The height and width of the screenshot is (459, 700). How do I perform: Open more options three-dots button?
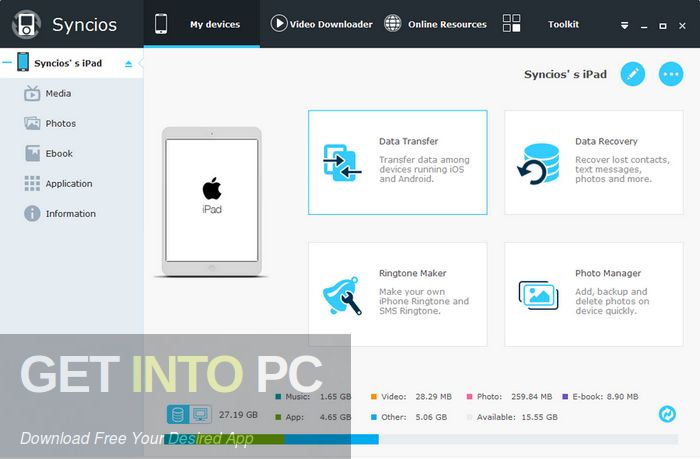(x=671, y=74)
